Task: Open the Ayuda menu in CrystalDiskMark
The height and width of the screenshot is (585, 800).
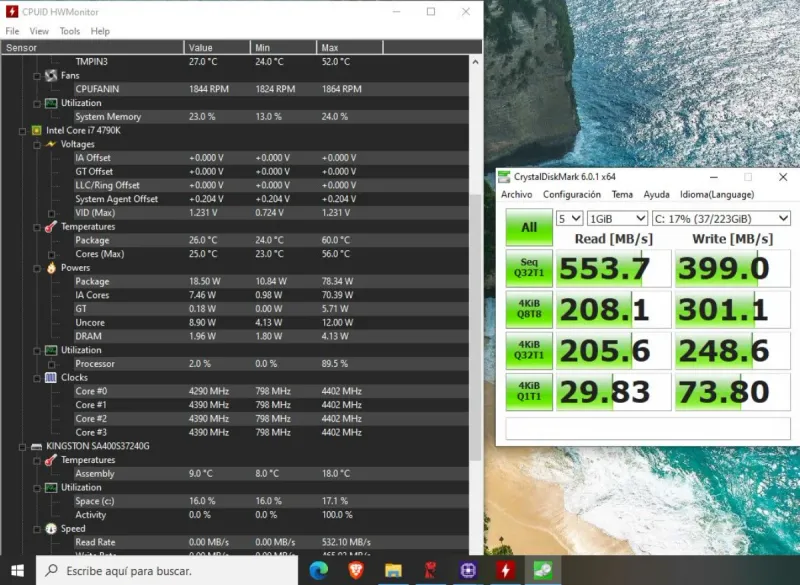Action: 656,194
